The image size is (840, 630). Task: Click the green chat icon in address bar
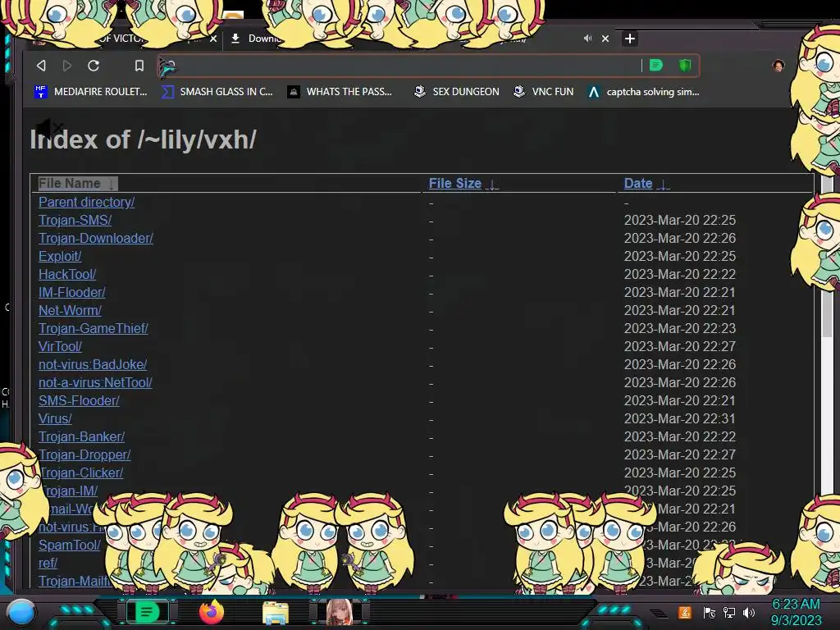pos(655,66)
